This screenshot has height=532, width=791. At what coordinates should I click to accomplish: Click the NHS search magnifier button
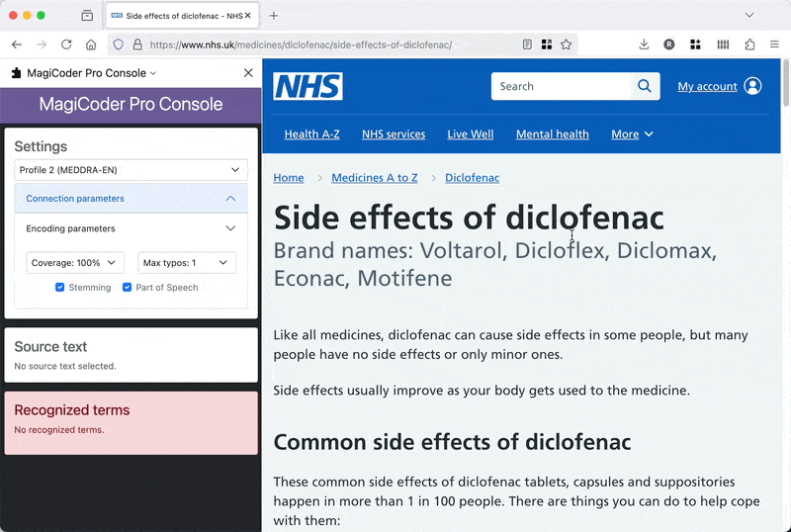pos(645,86)
